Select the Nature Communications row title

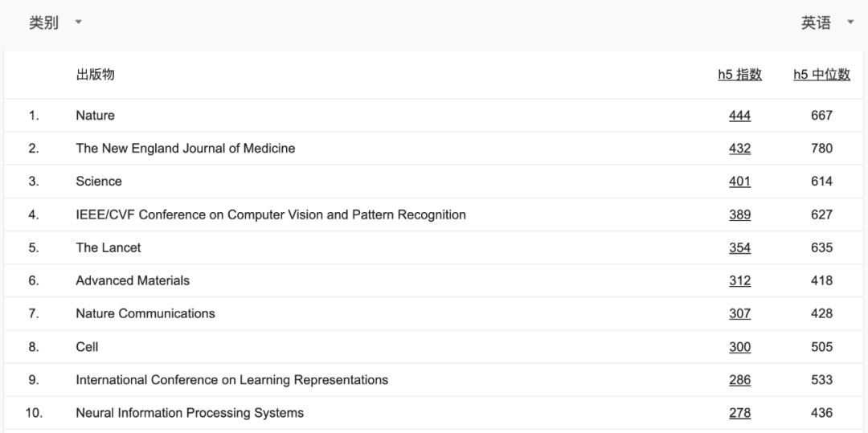point(145,313)
